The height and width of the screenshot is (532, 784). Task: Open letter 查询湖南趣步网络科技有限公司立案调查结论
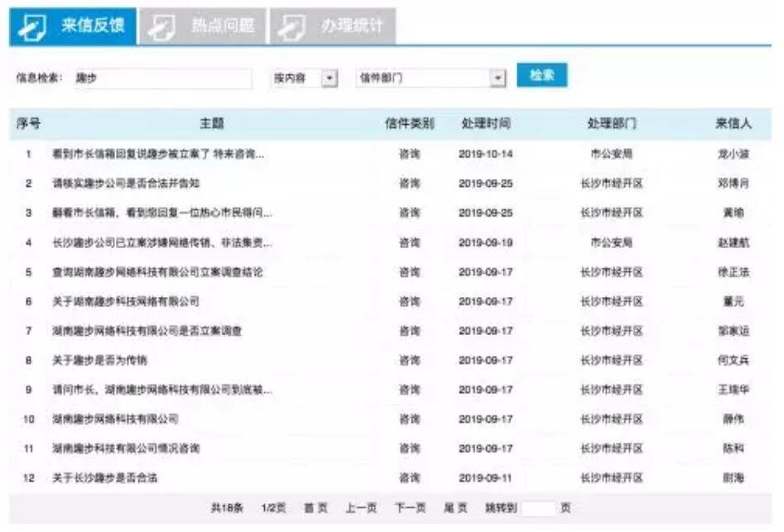tap(157, 272)
